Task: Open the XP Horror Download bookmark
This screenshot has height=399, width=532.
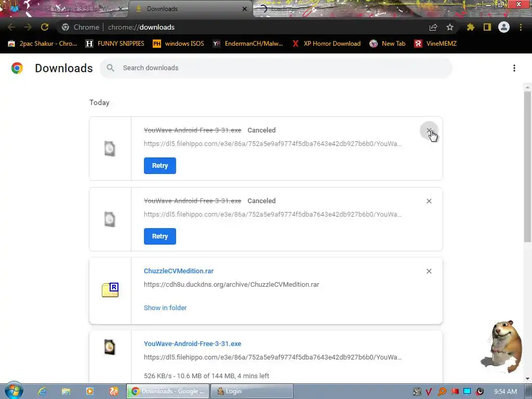Action: 326,44
